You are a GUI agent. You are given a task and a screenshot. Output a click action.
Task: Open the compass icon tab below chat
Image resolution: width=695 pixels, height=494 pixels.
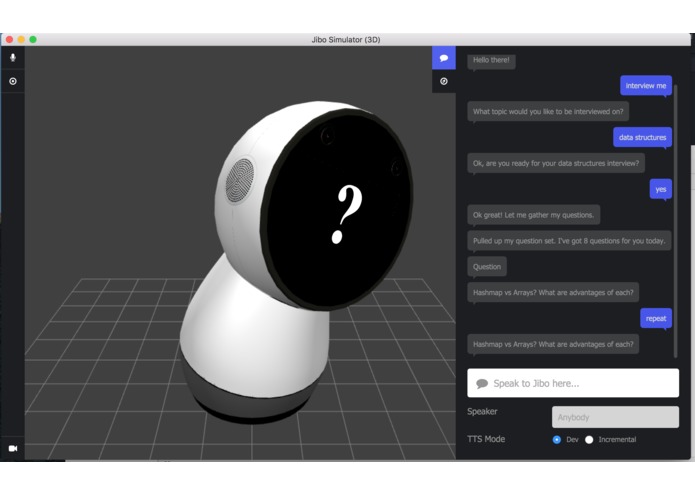point(444,81)
